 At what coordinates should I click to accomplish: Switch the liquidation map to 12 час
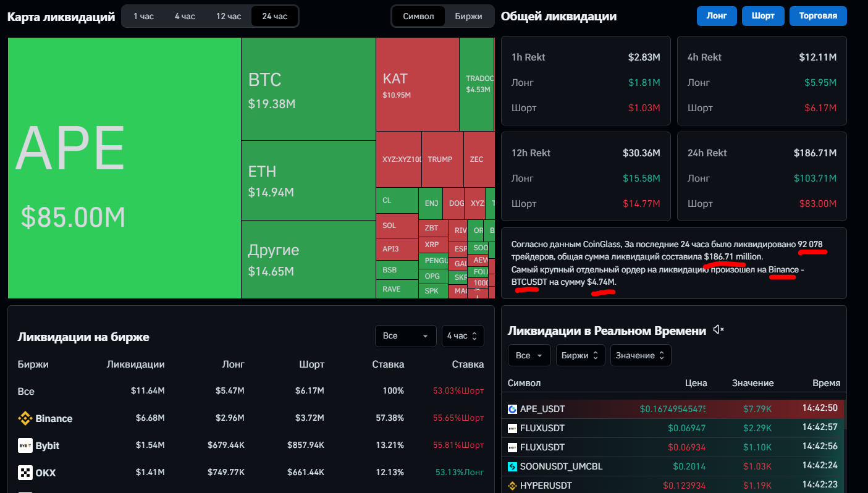(x=229, y=16)
